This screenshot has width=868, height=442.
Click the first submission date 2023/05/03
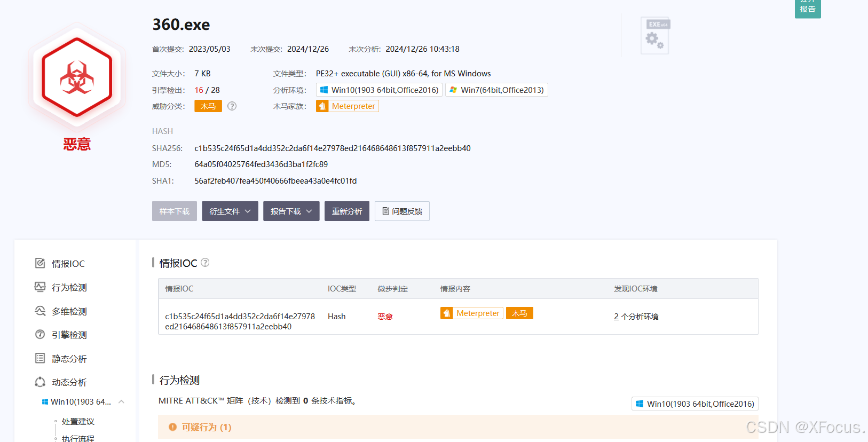[x=210, y=49]
